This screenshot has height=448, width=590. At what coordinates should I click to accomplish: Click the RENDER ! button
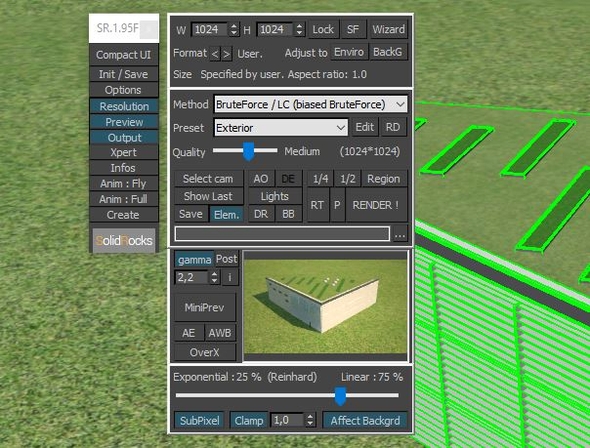[x=376, y=205]
